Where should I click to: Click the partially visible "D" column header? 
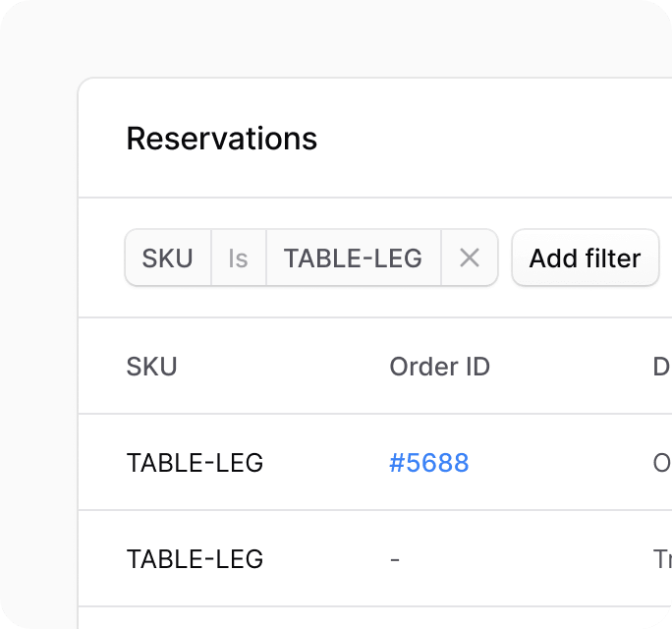[661, 367]
